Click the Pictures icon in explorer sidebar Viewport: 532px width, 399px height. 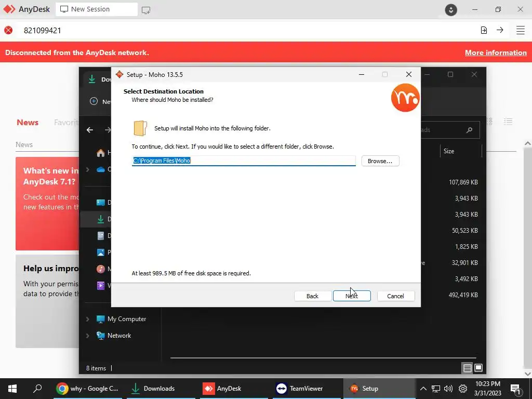(x=101, y=252)
